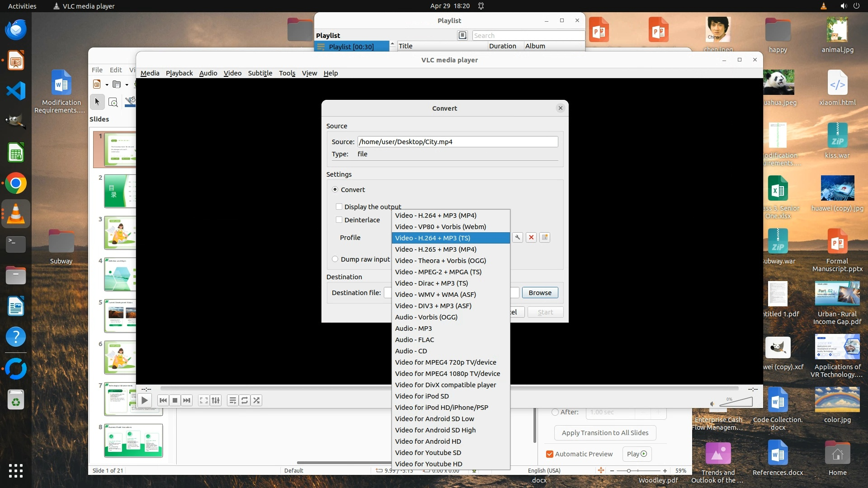This screenshot has height=488, width=868.
Task: Open the Playback menu
Action: 179,73
